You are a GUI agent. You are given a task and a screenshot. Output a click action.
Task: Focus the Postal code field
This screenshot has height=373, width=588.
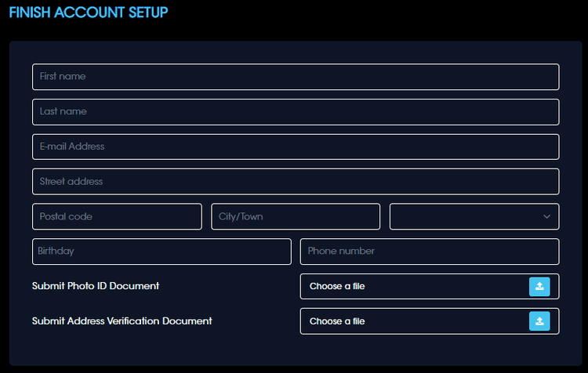[x=117, y=216]
